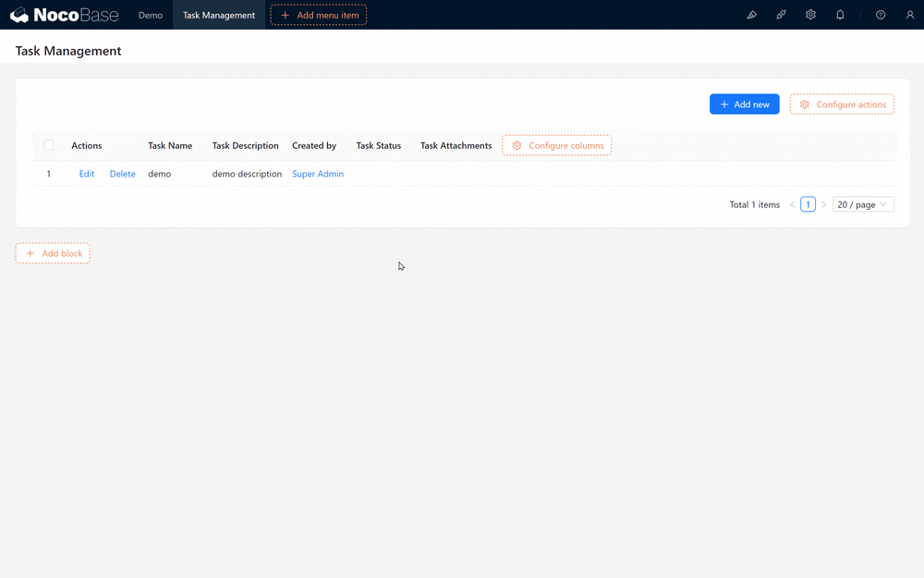Click the 'demo description' cell
Image resolution: width=924 pixels, height=578 pixels.
tap(247, 174)
